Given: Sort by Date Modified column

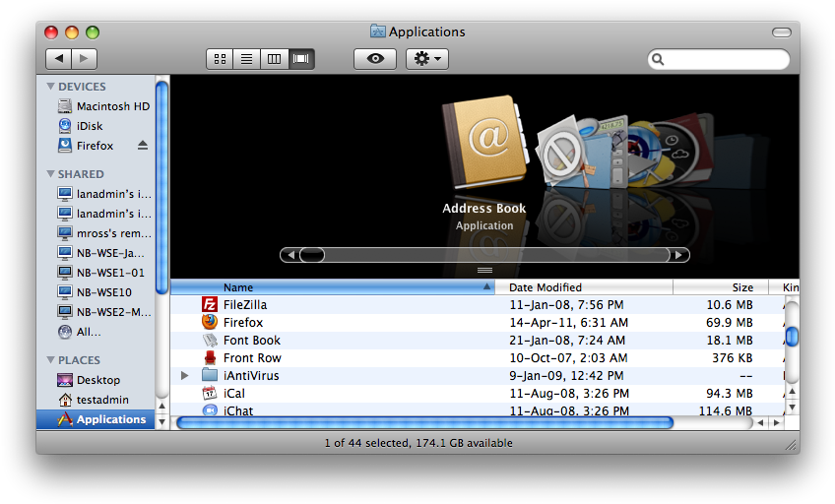Looking at the screenshot, I should point(588,287).
